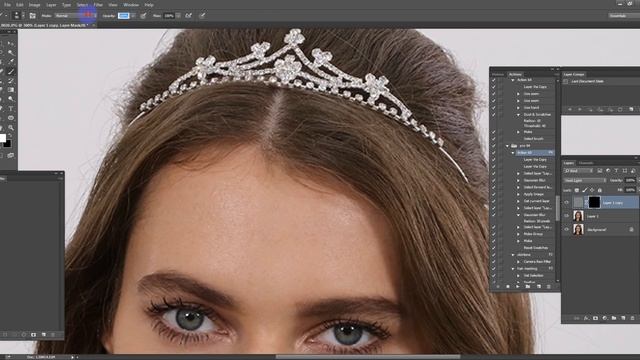Viewport: 640px width, 360px height.
Task: Toggle Last Document State comp box
Action: 565,81
